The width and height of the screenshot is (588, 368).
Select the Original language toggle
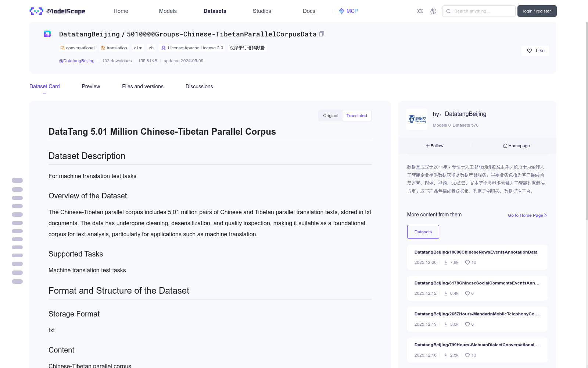tap(331, 116)
